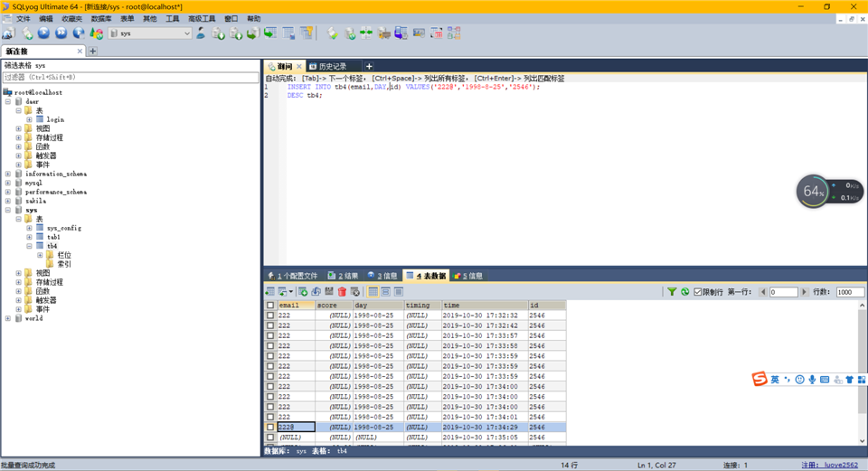The image size is (868, 471).
Task: Click the refresh table data icon
Action: pos(684,292)
